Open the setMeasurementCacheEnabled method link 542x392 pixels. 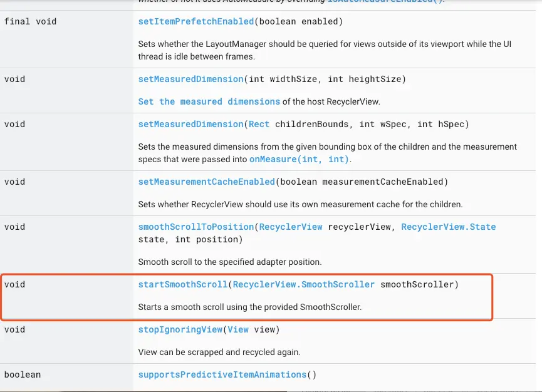(206, 182)
